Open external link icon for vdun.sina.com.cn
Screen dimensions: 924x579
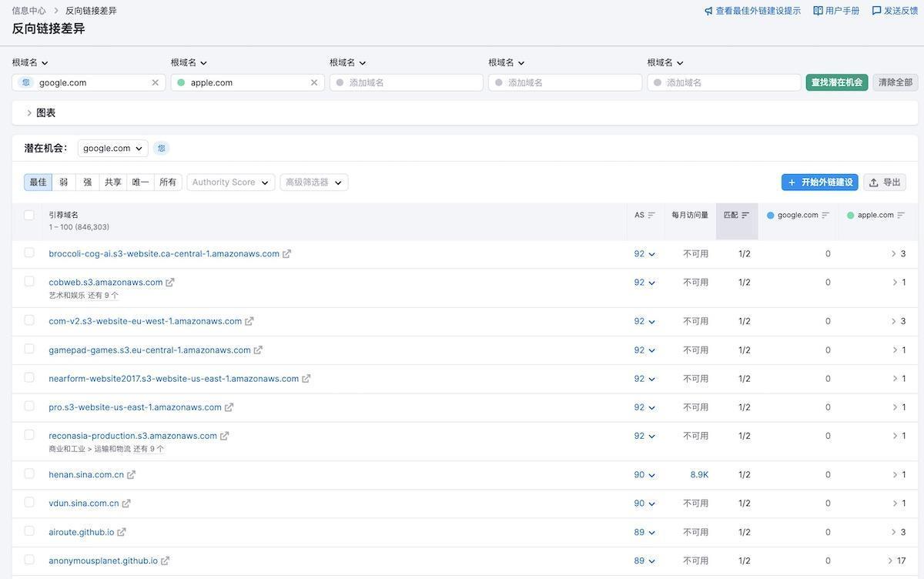[x=126, y=504]
